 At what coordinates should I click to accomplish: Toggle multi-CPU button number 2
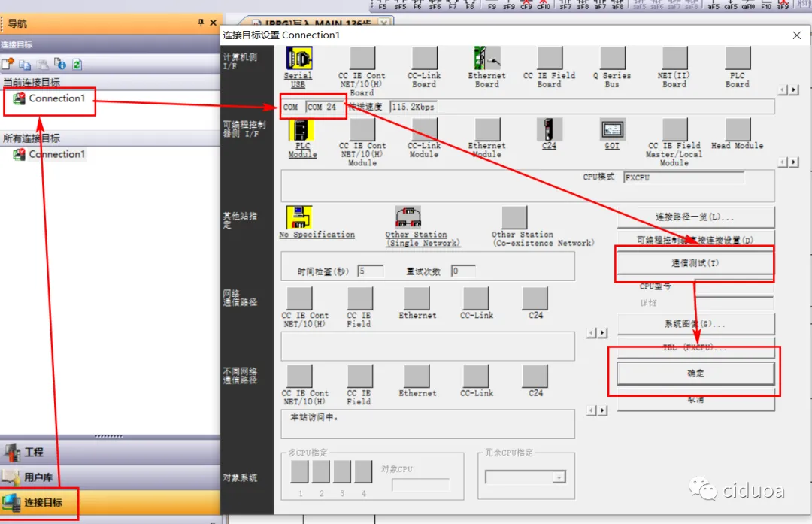[320, 471]
